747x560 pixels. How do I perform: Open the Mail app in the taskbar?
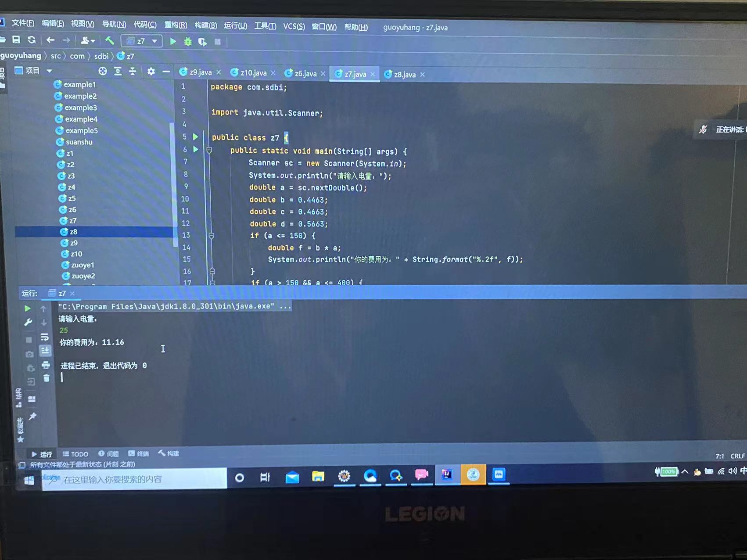[x=292, y=477]
